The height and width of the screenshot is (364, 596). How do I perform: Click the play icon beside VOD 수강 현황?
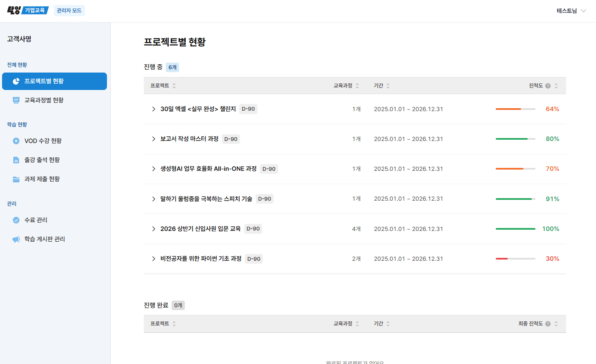[x=16, y=141]
